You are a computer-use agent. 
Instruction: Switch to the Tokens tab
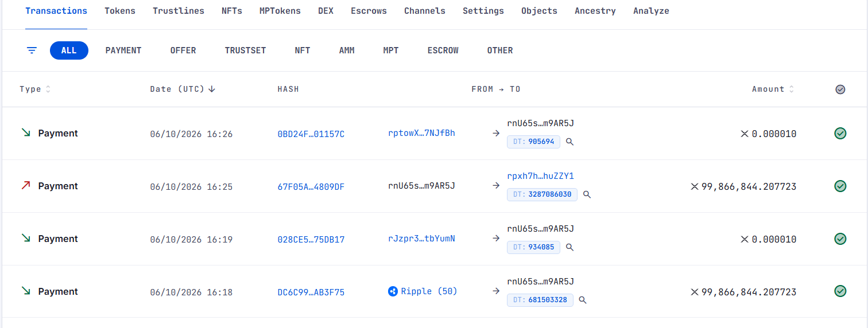[x=120, y=11]
